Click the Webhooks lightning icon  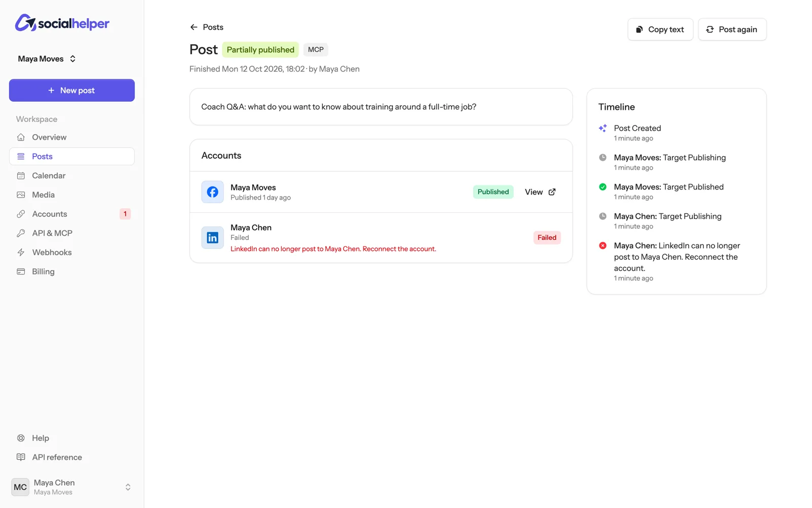[21, 252]
